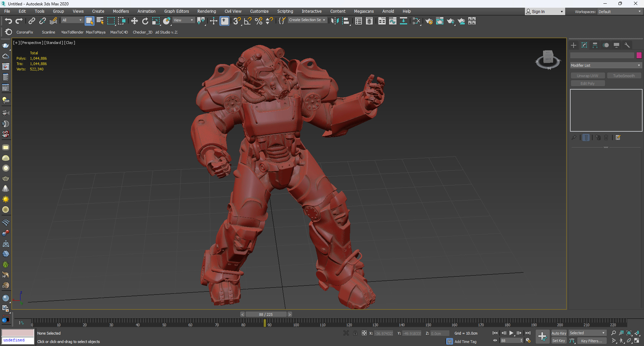Open Rendered Frame Window
Viewport: 644px width, 346px height.
click(x=440, y=21)
